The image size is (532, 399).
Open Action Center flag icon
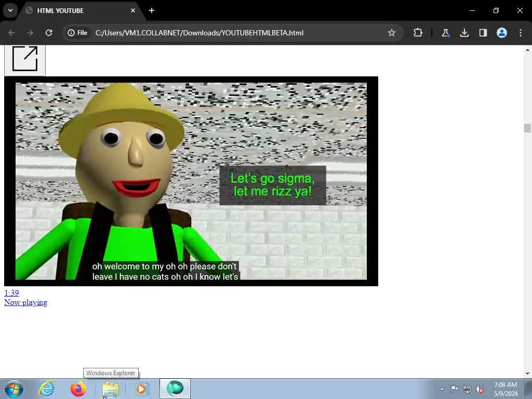[454, 389]
